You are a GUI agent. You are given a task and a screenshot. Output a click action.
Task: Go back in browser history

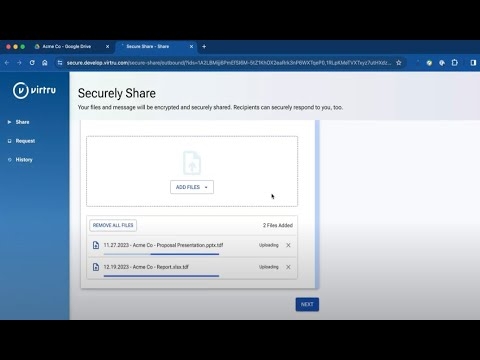[x=7, y=63]
